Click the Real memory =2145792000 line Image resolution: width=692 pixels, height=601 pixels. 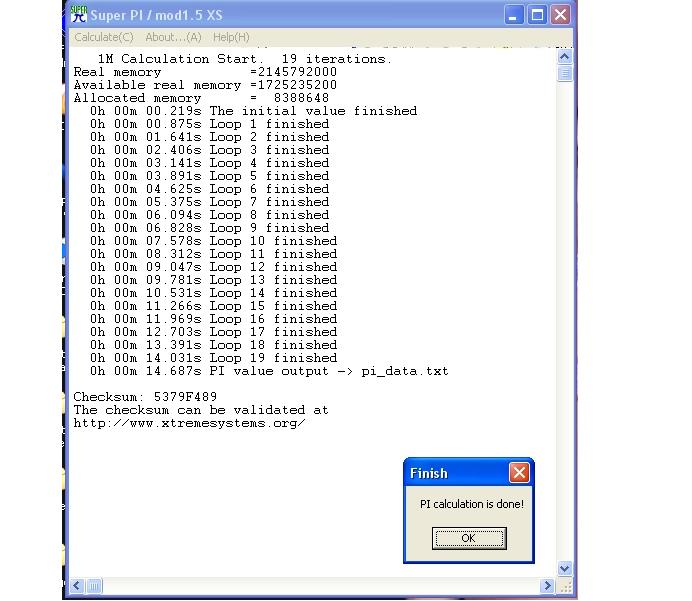click(205, 72)
